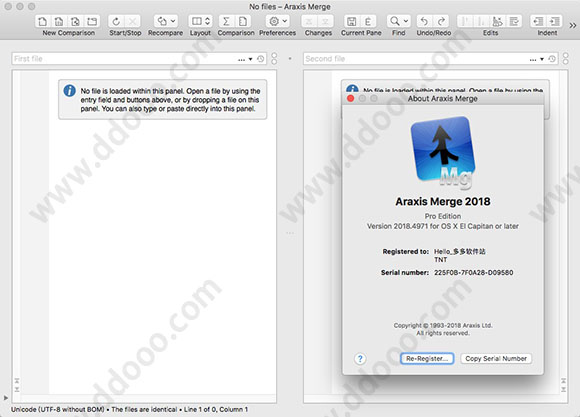The image size is (580, 417).
Task: Open Preferences gear icon
Action: point(274,21)
